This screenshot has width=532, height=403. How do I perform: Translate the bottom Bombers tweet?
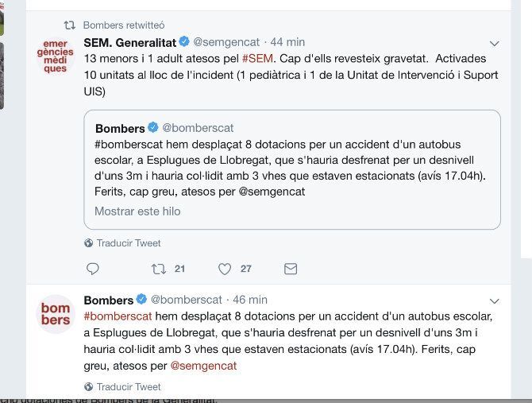[x=129, y=387]
